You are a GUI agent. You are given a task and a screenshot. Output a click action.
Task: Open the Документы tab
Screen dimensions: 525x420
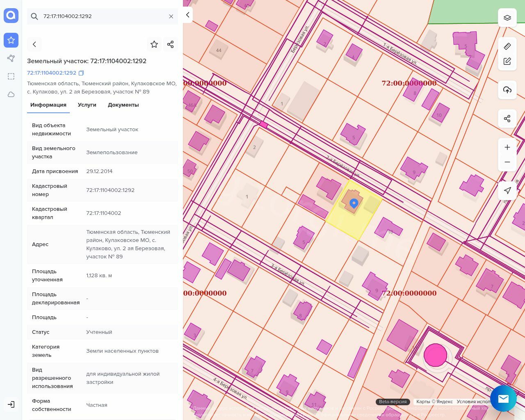coord(123,105)
